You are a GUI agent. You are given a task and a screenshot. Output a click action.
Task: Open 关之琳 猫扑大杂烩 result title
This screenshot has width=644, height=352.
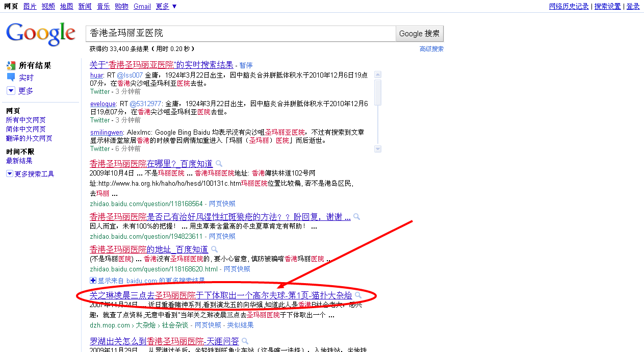coord(221,295)
